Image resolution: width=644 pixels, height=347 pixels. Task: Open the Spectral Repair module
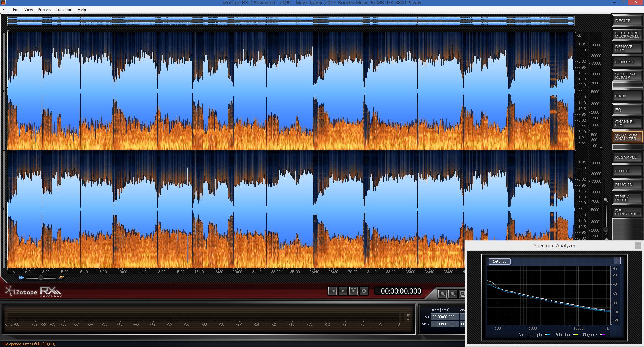627,76
